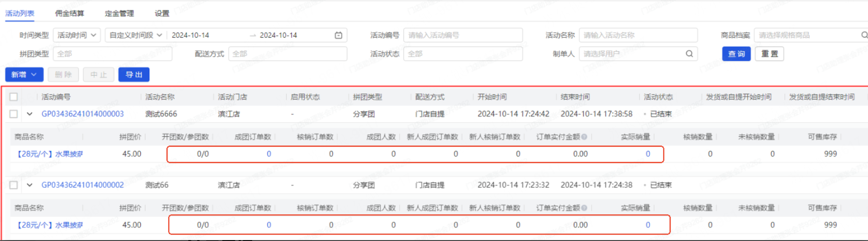Click 拼团价 45.00 in 测试66 detail

pos(132,225)
